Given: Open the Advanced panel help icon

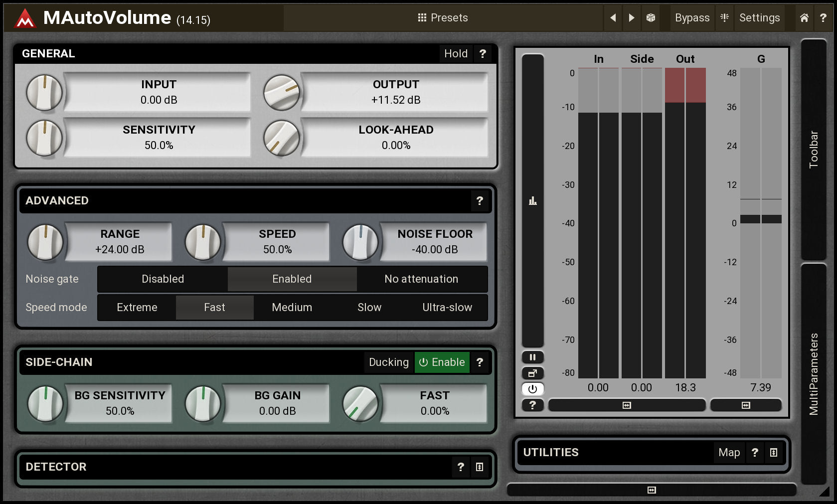Looking at the screenshot, I should [x=480, y=200].
